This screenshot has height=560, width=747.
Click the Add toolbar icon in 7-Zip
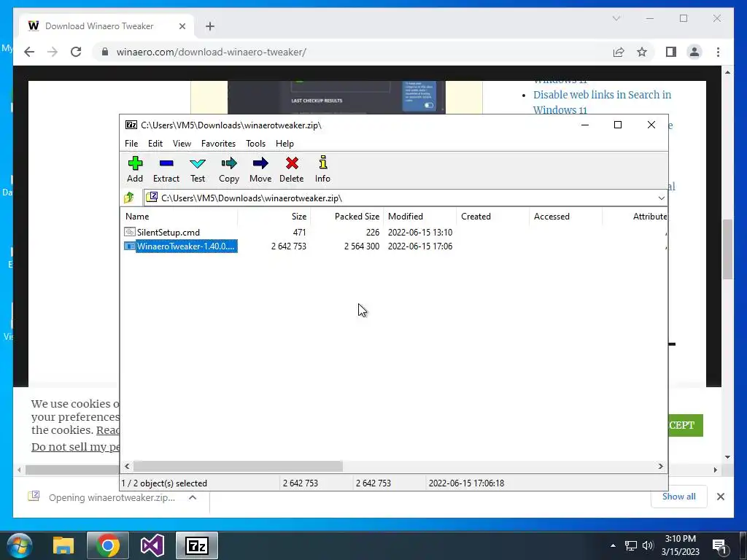click(135, 169)
